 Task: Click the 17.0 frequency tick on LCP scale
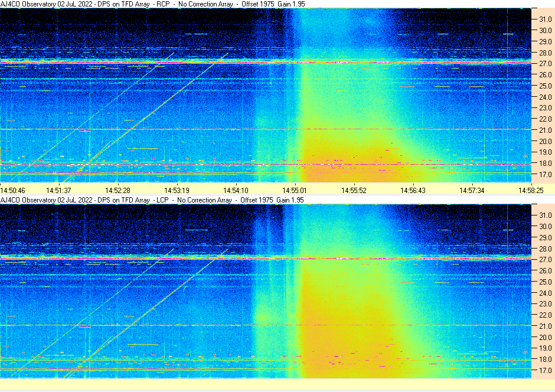pyautogui.click(x=545, y=370)
